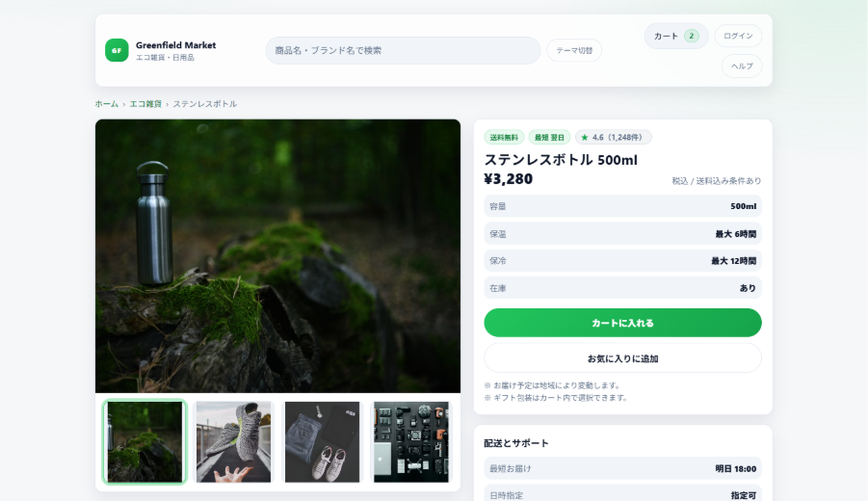Toggle the theme with テーマ切替 button
The image size is (868, 501).
pyautogui.click(x=574, y=50)
